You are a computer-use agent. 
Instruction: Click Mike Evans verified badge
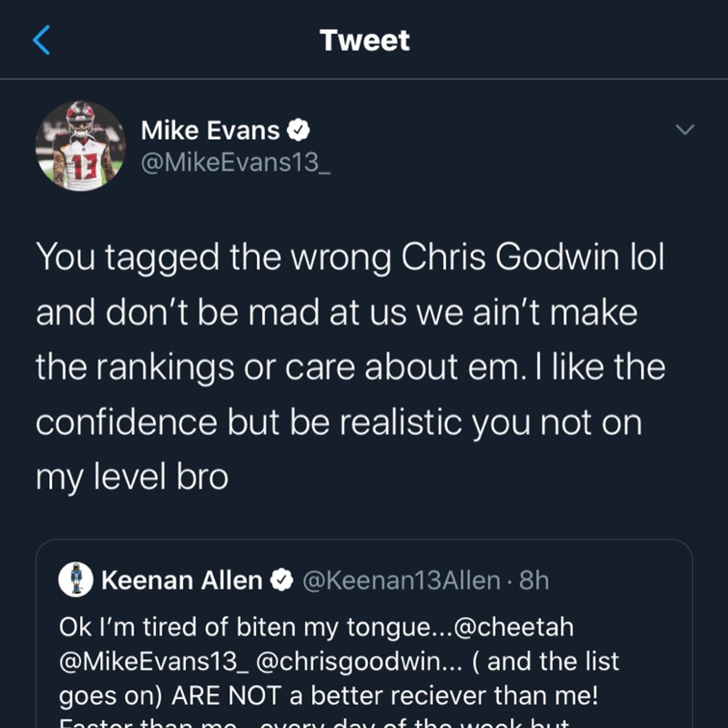click(298, 130)
